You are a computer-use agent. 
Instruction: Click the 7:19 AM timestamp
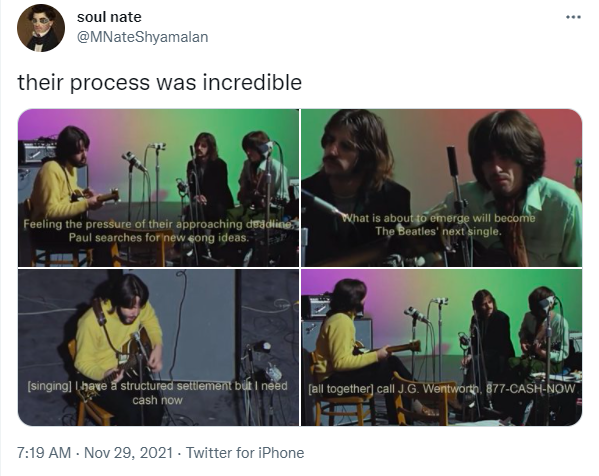[x=44, y=453]
